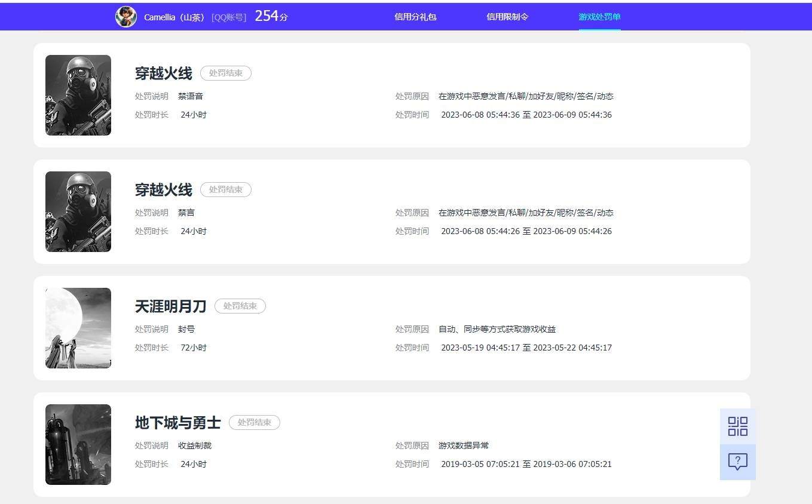The height and width of the screenshot is (504, 812).
Task: Click 24小时 duration in the 禁言 card
Action: [x=194, y=231]
